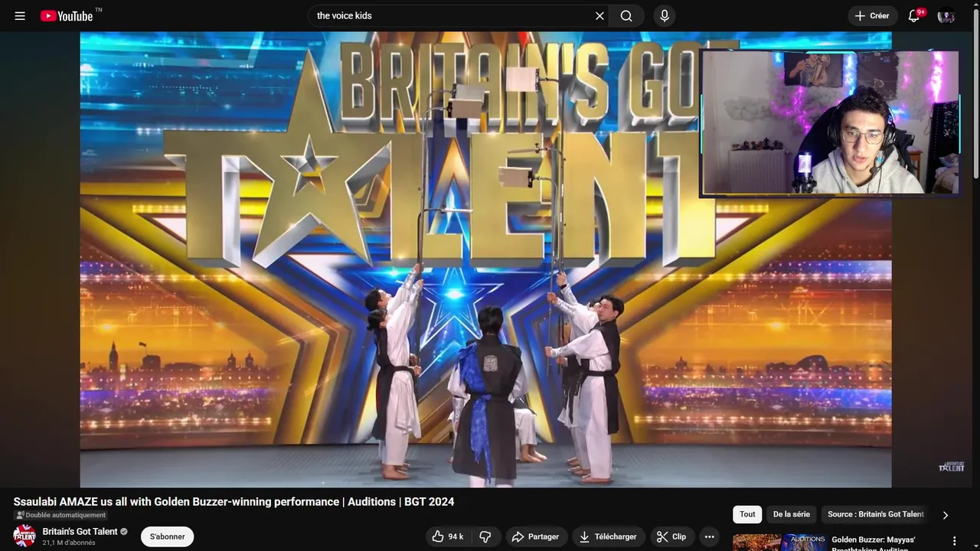Open Britain's Got Talent channel avatar
This screenshot has width=980, height=551.
pos(24,536)
